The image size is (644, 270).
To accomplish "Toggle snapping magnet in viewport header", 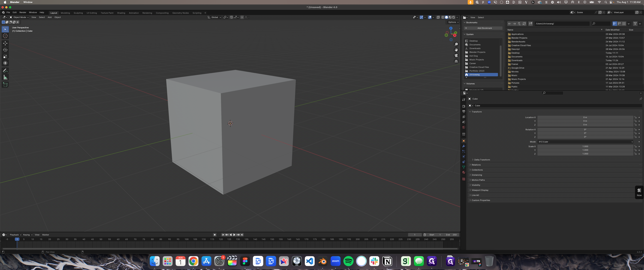I will (231, 17).
